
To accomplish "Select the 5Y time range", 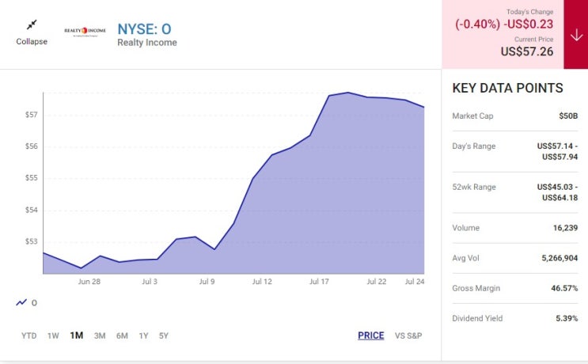I will 164,336.
